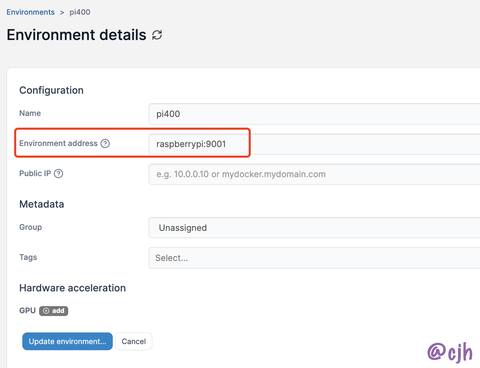This screenshot has height=368, width=480.
Task: Click the Environment address field raspberrypi:9001
Action: (x=314, y=144)
